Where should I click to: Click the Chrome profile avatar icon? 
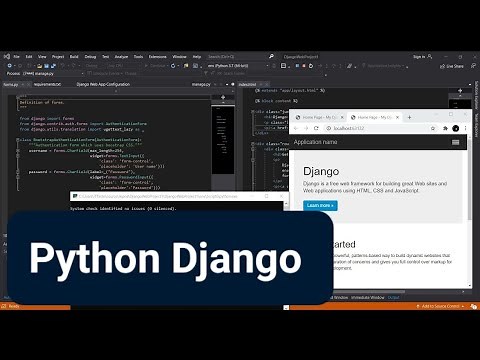456,128
